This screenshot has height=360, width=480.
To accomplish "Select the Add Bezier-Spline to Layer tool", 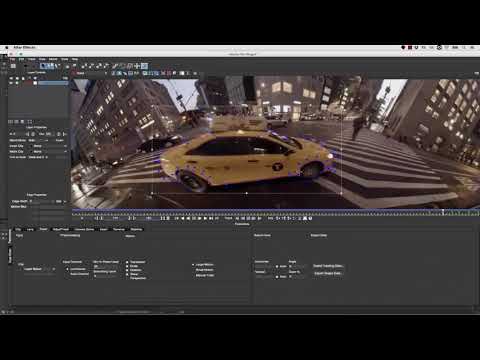I will pyautogui.click(x=107, y=66).
